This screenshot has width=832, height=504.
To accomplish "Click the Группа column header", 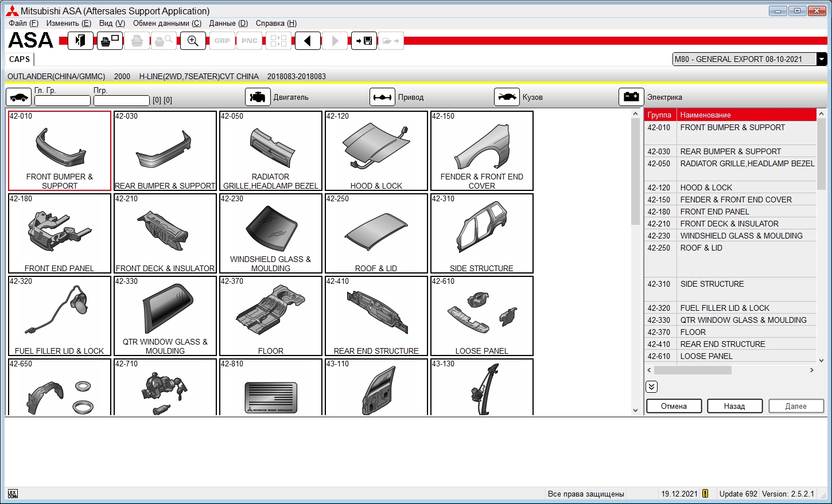I will (660, 115).
